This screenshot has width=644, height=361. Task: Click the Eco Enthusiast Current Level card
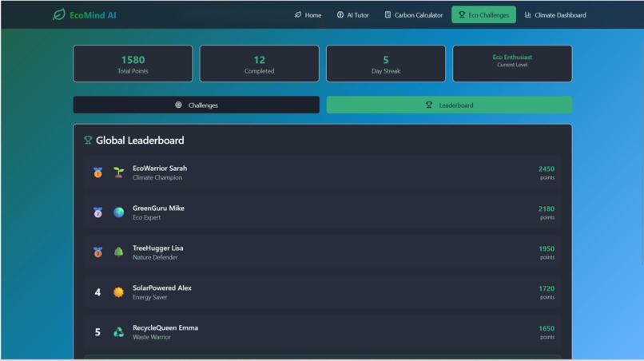point(512,64)
